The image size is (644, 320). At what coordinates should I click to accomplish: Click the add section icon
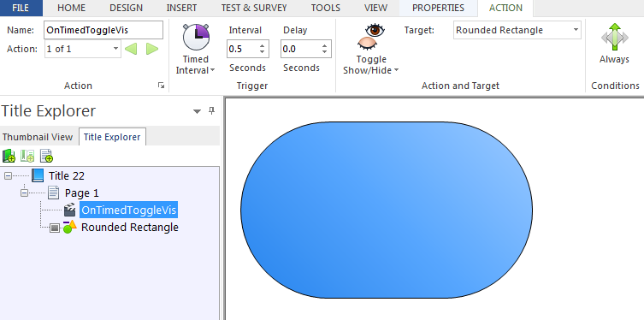(x=27, y=156)
